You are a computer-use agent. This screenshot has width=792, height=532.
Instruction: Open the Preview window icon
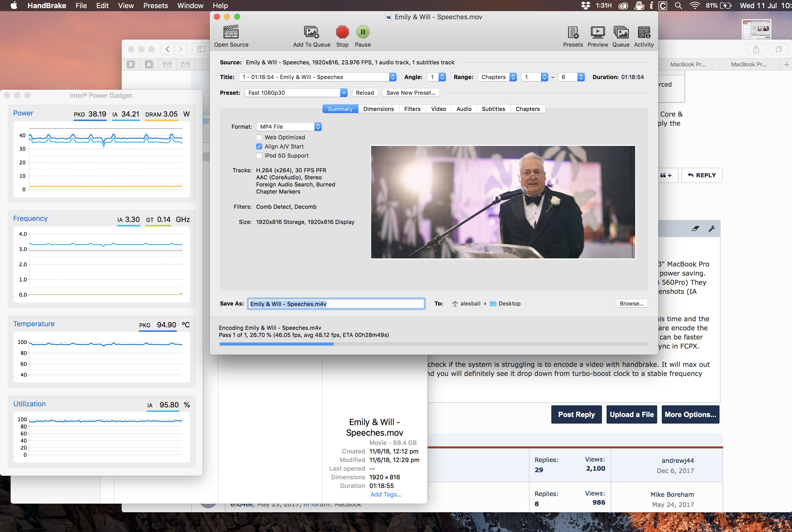pyautogui.click(x=598, y=32)
